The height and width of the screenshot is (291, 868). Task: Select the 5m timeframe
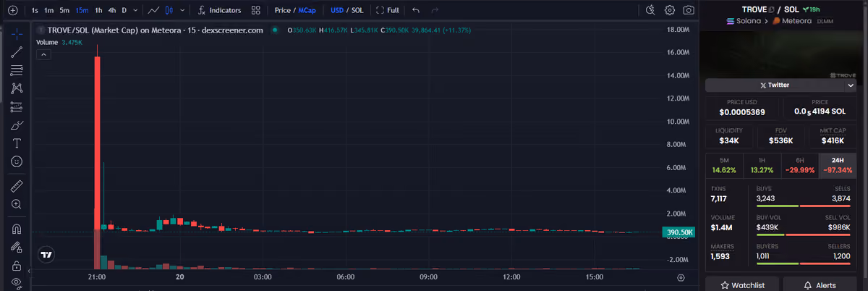(x=64, y=10)
